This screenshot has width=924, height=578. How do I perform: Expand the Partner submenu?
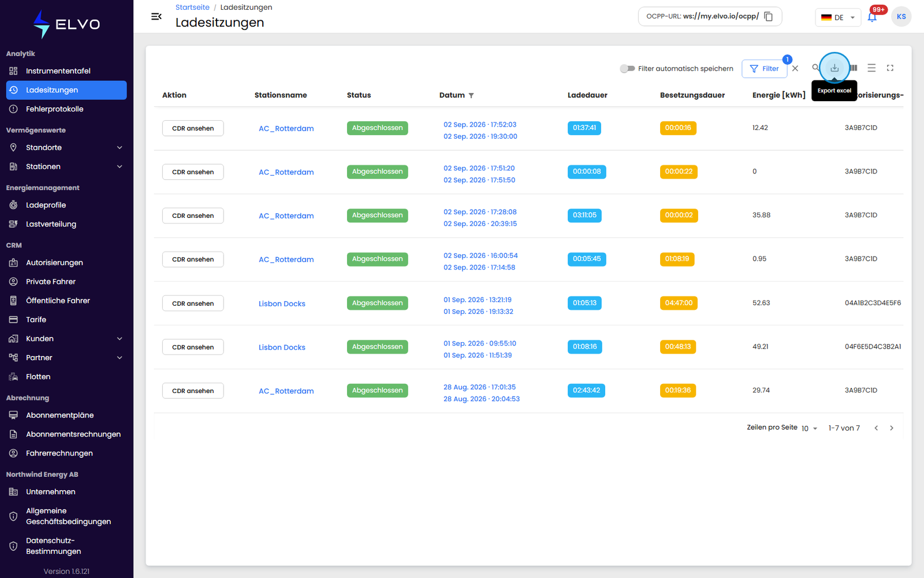[66, 358]
